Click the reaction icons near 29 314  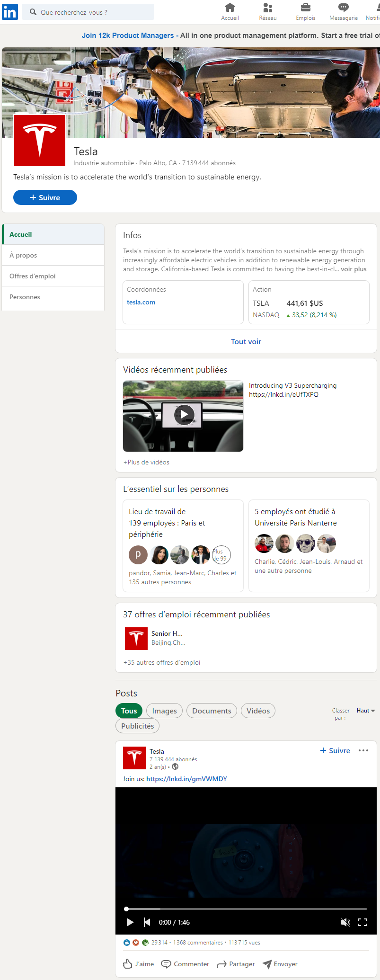tap(136, 943)
